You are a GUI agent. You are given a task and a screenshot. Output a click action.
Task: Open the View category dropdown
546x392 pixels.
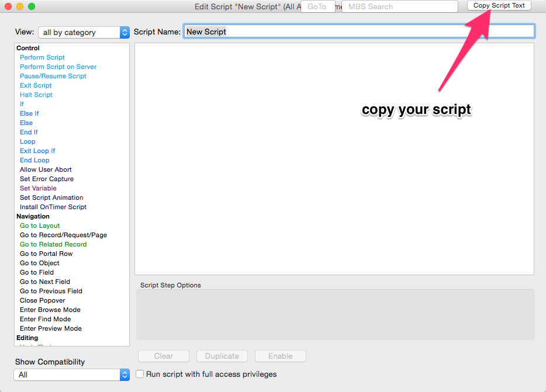[84, 33]
